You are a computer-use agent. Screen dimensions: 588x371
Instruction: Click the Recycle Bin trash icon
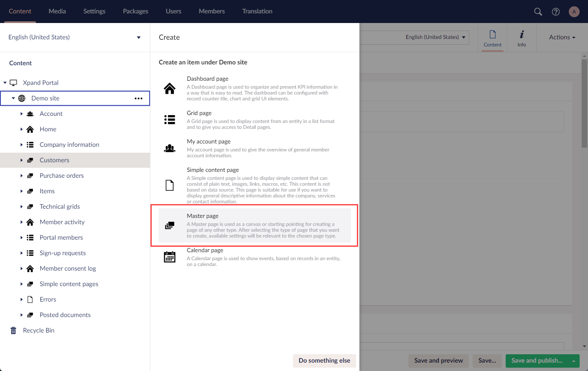[x=13, y=330]
